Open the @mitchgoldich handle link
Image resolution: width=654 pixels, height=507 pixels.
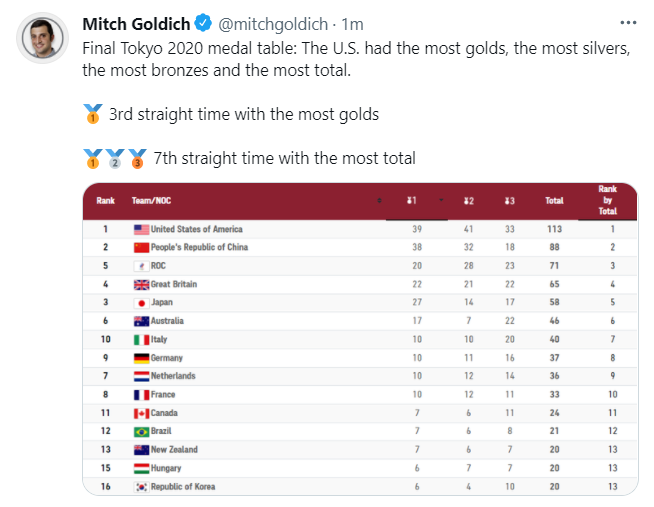(x=273, y=24)
